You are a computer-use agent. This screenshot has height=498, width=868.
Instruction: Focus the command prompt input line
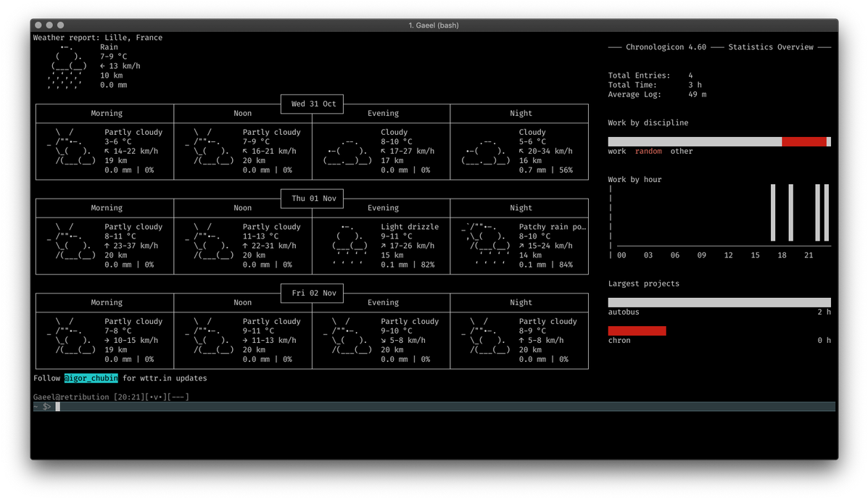435,407
